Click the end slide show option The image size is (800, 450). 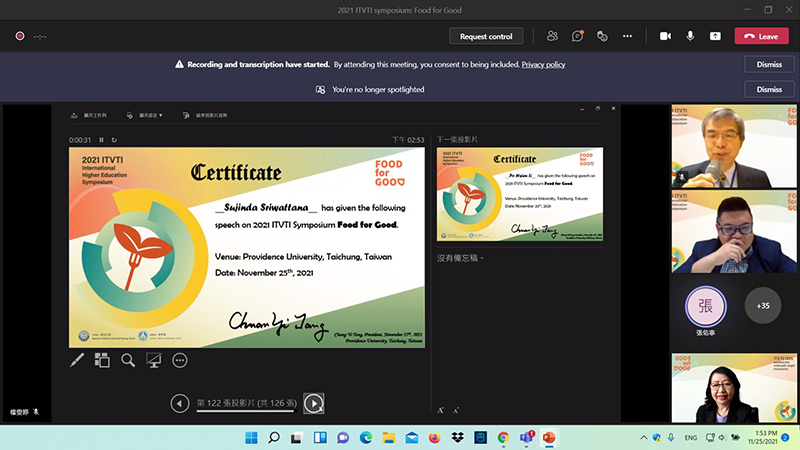205,115
